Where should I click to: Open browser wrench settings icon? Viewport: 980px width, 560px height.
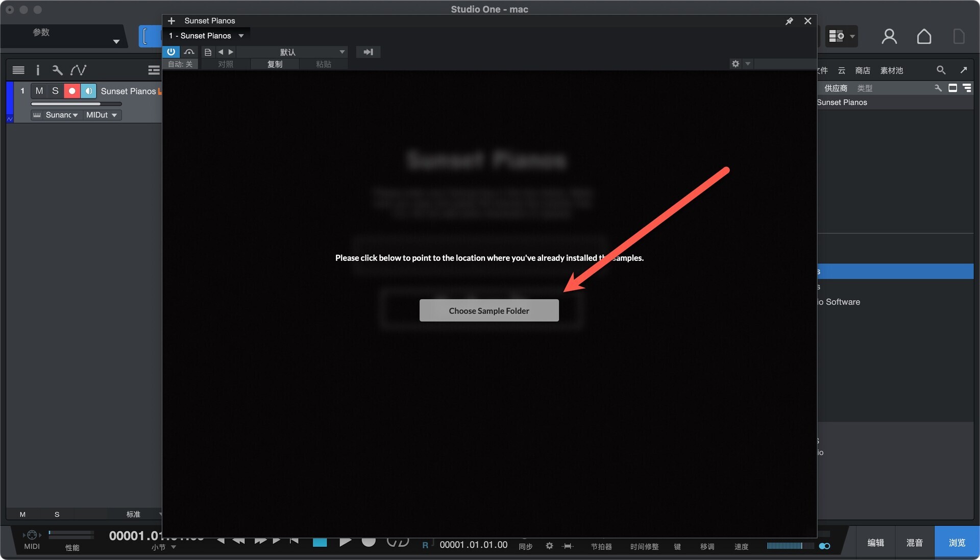[938, 88]
